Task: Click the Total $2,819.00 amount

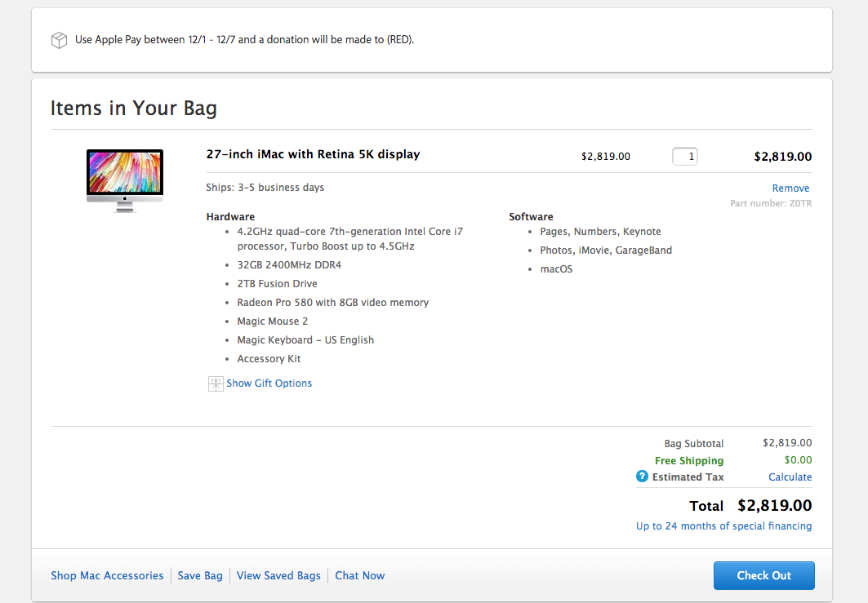Action: tap(774, 506)
